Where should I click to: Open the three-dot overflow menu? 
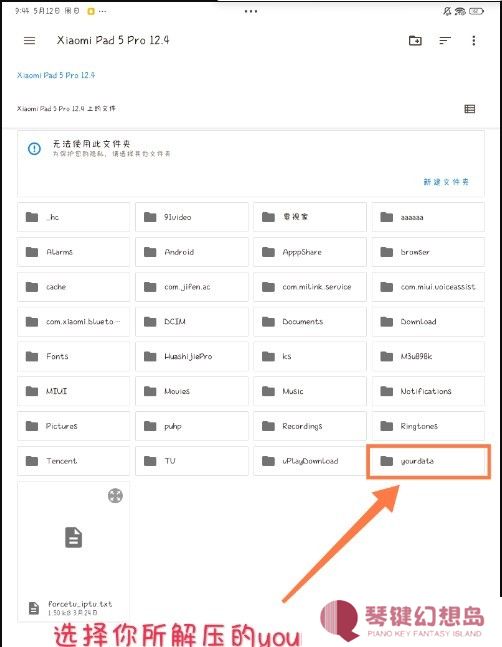click(474, 40)
